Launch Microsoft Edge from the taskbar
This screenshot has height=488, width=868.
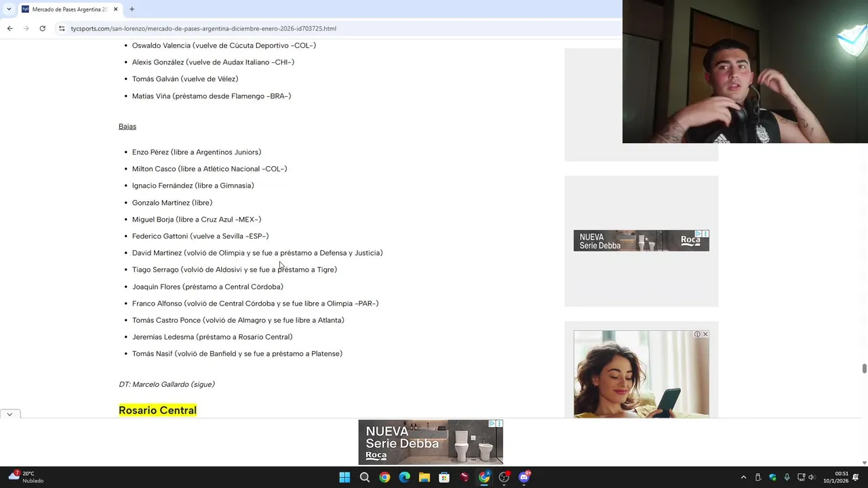(x=405, y=477)
